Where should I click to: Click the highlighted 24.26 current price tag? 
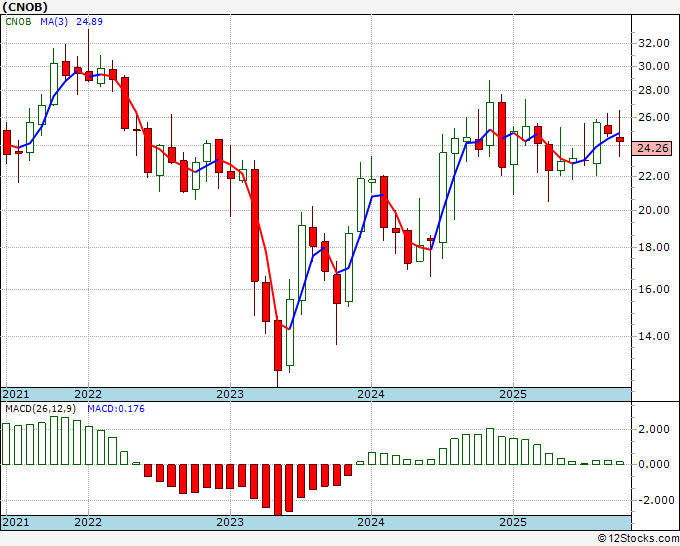coord(653,148)
